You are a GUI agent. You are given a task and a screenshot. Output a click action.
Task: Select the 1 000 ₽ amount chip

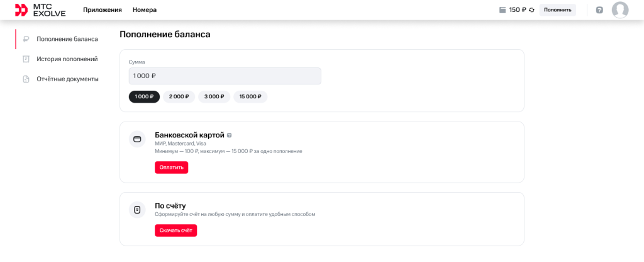[144, 97]
